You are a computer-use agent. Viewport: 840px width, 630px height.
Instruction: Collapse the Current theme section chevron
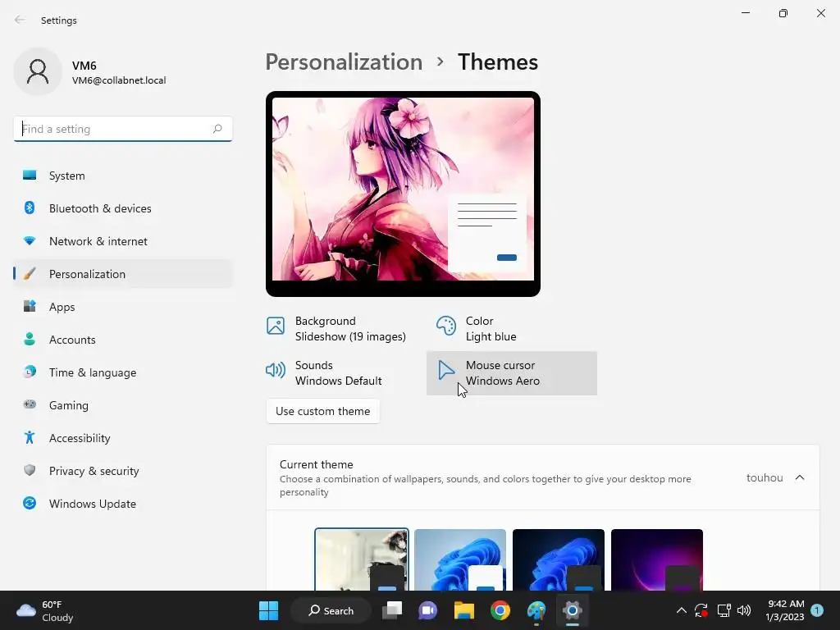pyautogui.click(x=800, y=477)
